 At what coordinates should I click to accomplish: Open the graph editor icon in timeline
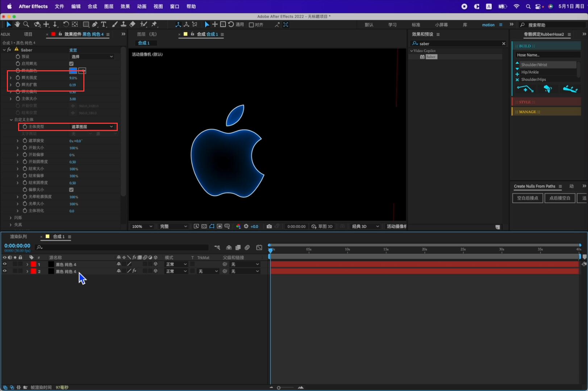(x=259, y=247)
